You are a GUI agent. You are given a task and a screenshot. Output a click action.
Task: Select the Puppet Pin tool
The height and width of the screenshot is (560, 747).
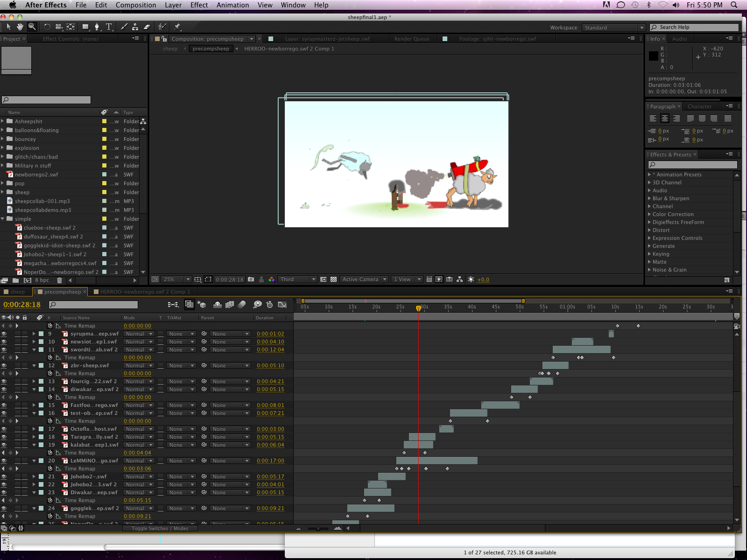(177, 27)
